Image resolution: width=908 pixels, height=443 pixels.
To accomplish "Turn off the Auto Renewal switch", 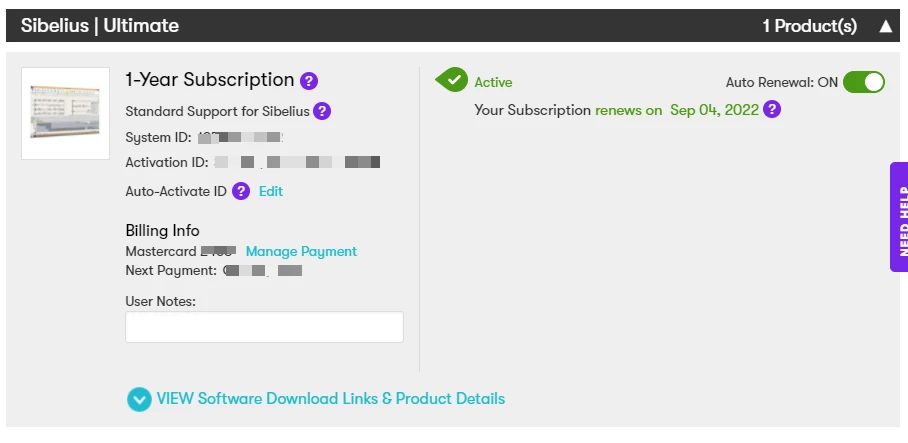I will [x=863, y=82].
